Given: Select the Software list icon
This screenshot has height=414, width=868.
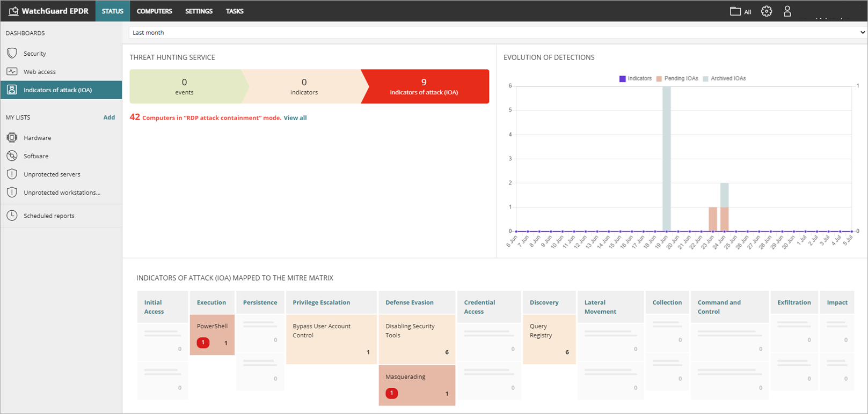Looking at the screenshot, I should (x=12, y=156).
